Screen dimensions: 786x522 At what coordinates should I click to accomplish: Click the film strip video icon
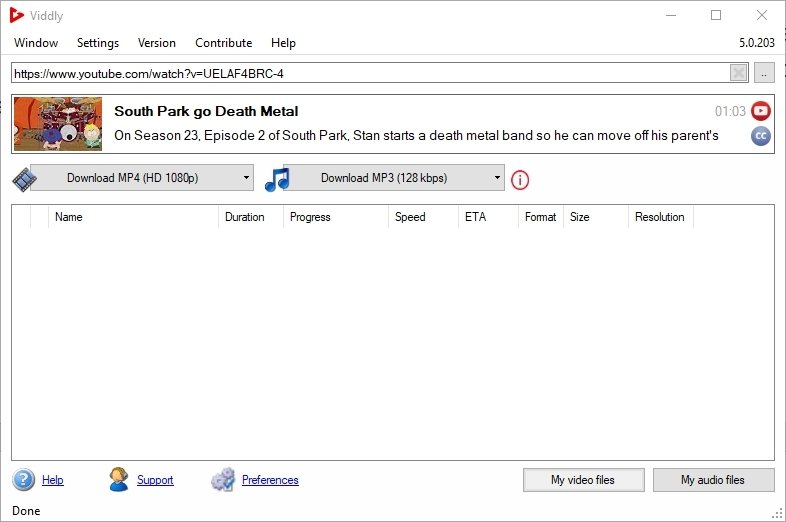[24, 179]
